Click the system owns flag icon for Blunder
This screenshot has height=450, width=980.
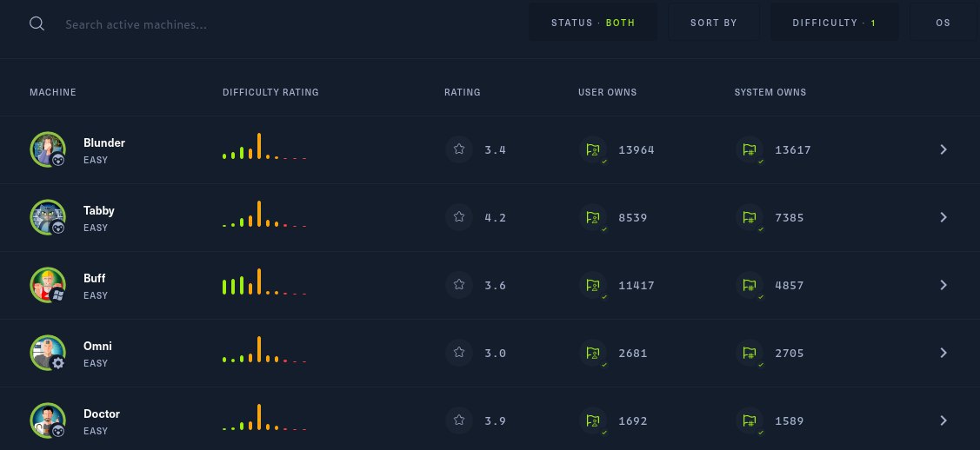[749, 149]
